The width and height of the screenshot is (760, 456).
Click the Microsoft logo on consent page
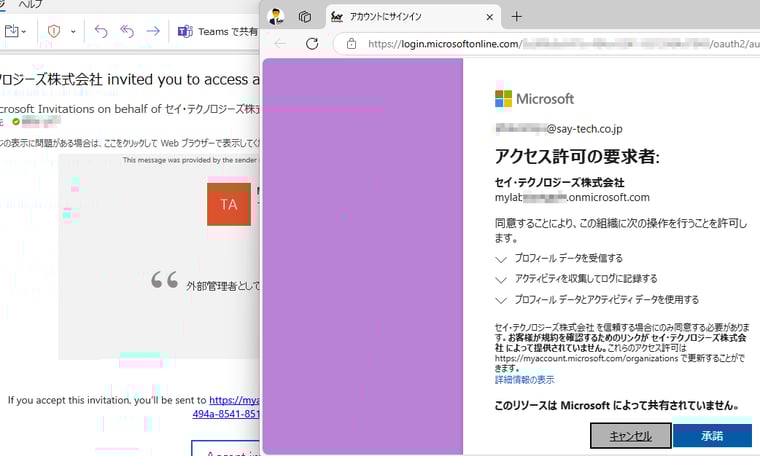click(534, 99)
